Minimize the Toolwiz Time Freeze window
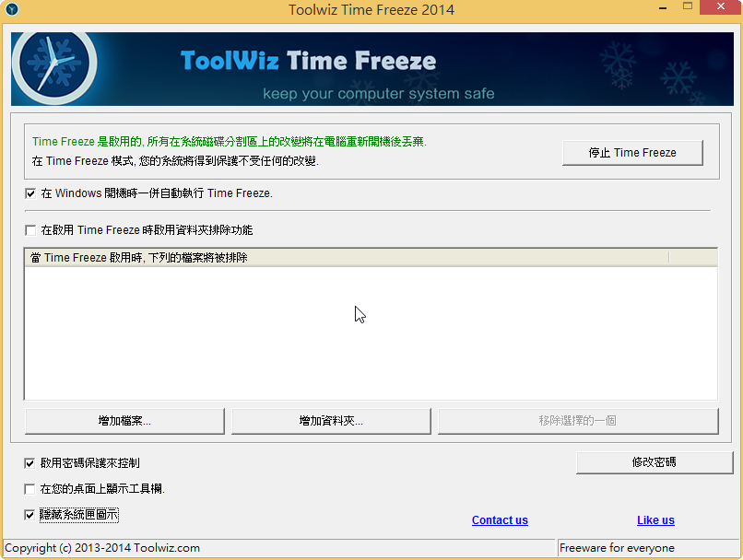743x560 pixels. pos(663,7)
